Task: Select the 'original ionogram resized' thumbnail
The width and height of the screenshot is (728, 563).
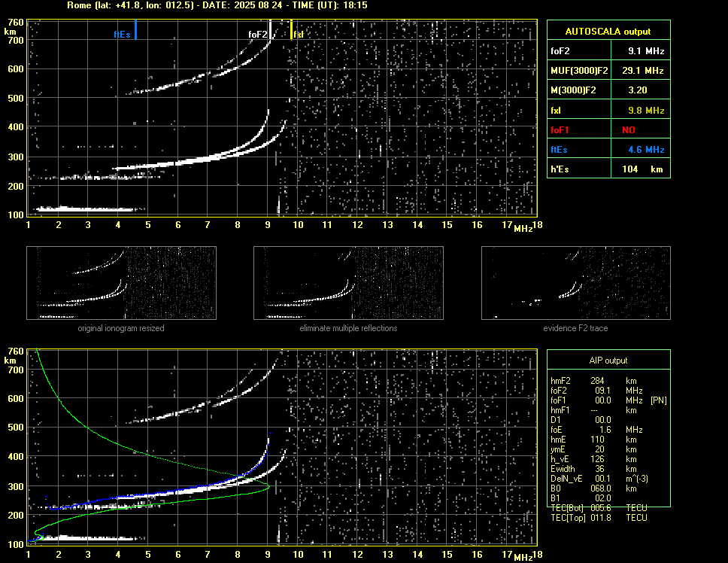Action: [x=121, y=283]
